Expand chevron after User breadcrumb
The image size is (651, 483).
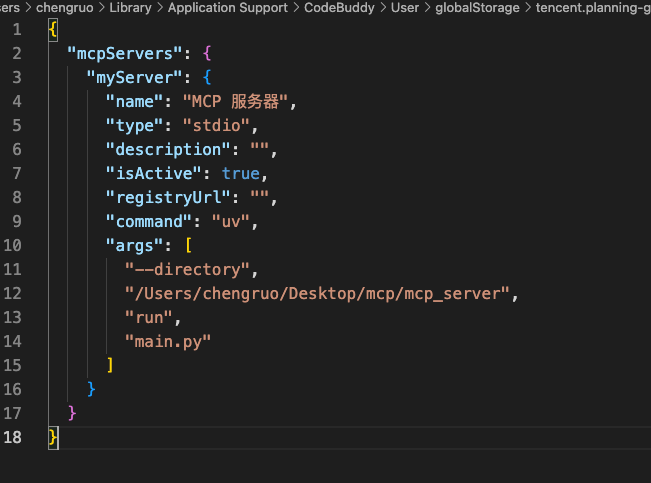tap(427, 7)
